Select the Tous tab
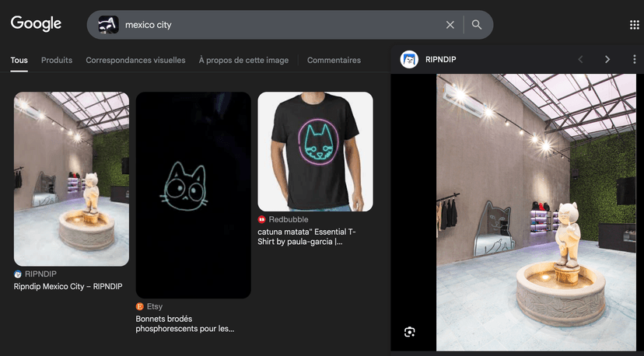This screenshot has height=356, width=644. (19, 60)
